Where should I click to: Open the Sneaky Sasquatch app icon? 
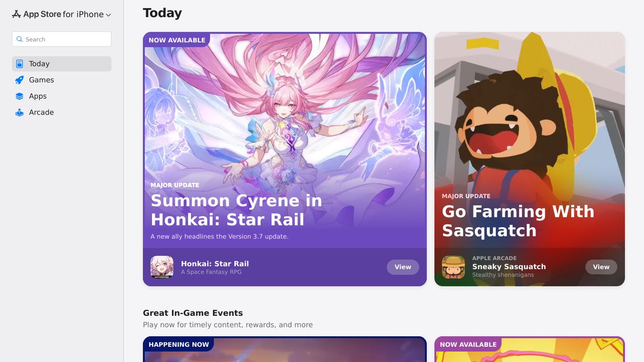click(x=453, y=267)
